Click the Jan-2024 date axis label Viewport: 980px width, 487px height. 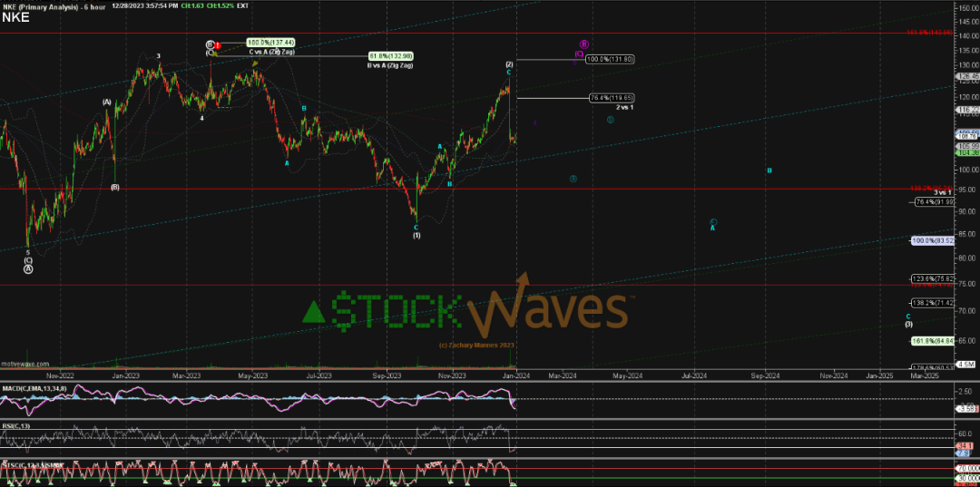[x=517, y=375]
